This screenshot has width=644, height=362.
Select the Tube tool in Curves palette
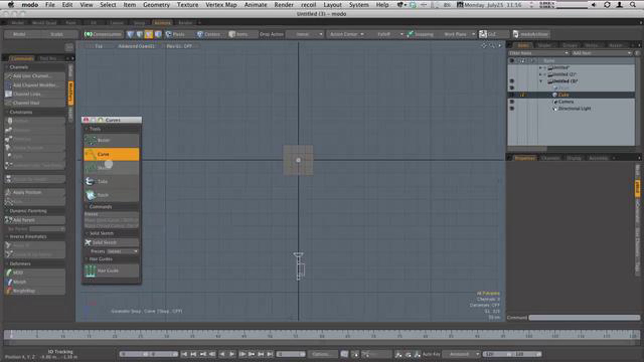111,182
